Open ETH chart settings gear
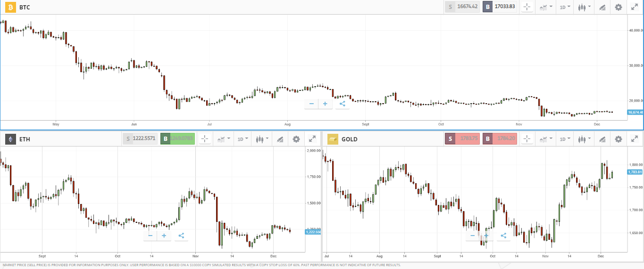 point(296,139)
